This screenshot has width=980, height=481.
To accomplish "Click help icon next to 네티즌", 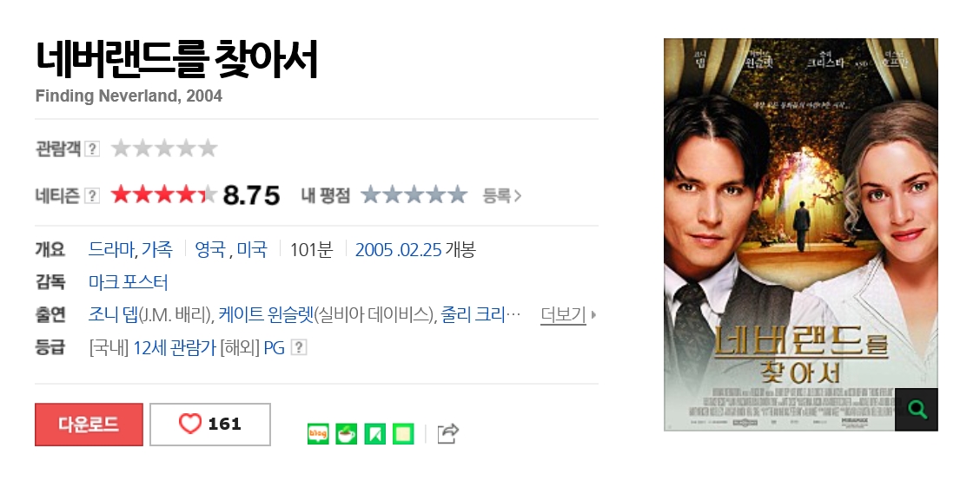I will coord(92,195).
